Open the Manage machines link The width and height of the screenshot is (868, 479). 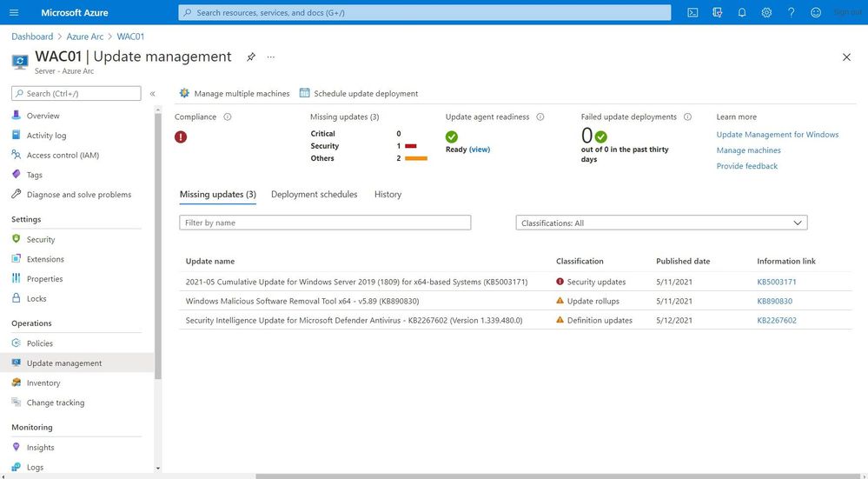coord(748,150)
